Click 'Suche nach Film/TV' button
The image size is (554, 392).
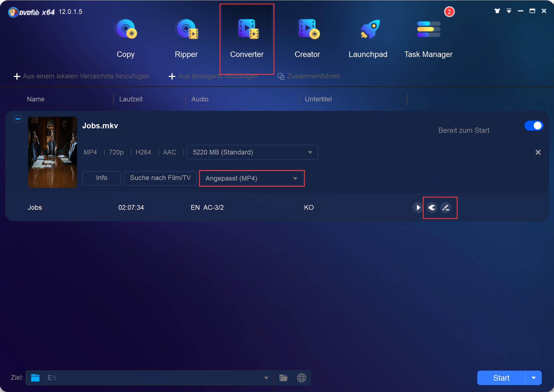click(160, 178)
